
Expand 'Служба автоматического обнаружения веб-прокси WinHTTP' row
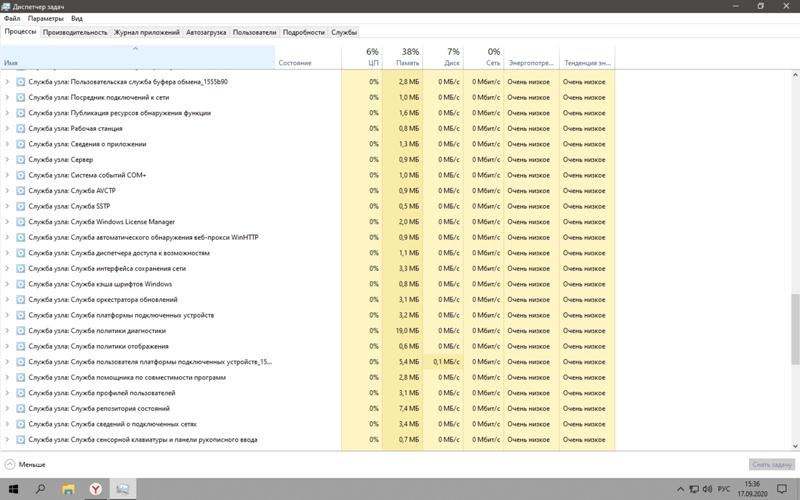tap(7, 237)
